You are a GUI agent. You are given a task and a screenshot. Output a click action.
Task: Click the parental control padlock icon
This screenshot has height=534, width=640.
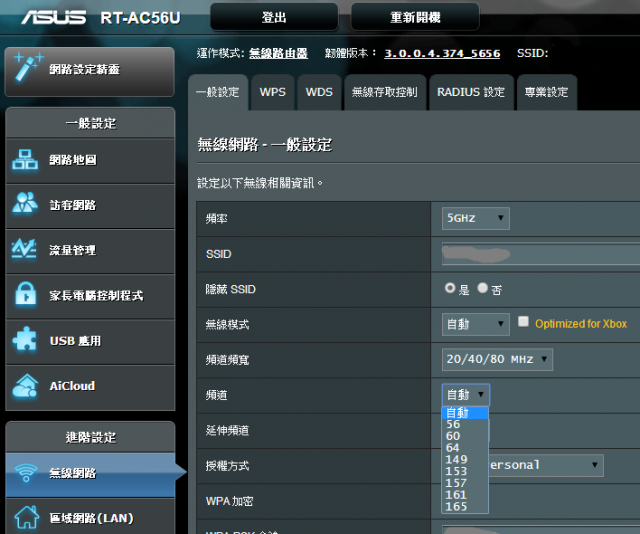(26, 294)
